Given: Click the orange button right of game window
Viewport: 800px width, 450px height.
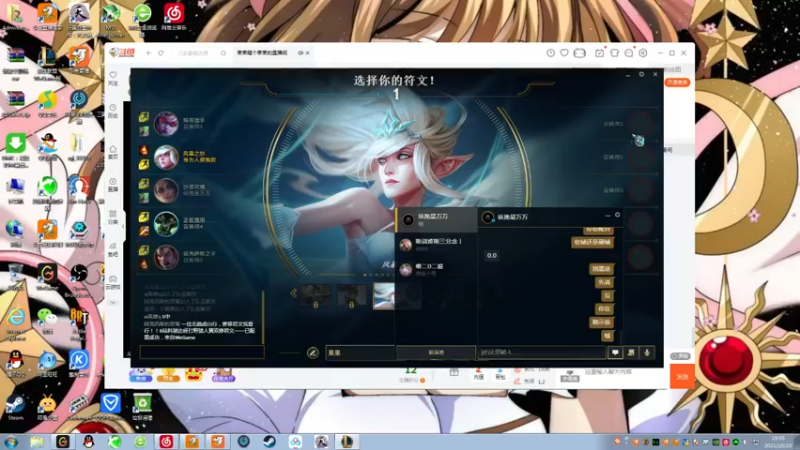Looking at the screenshot, I should coord(678,82).
